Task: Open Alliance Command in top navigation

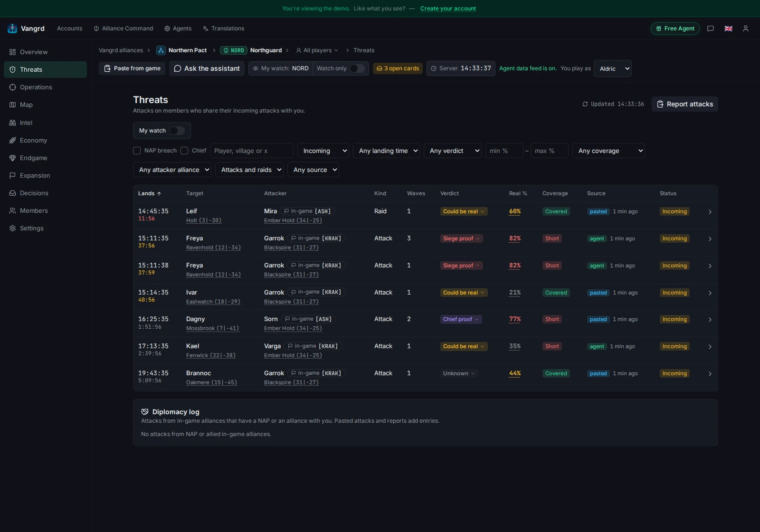Action: point(123,28)
